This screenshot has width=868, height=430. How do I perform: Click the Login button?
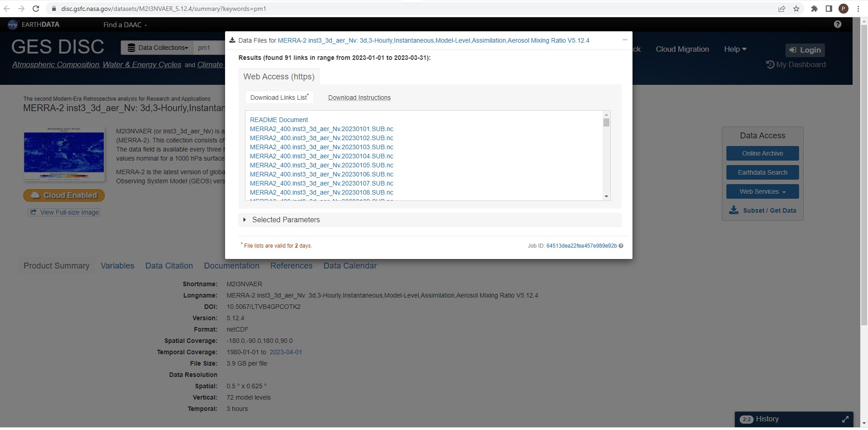(804, 50)
